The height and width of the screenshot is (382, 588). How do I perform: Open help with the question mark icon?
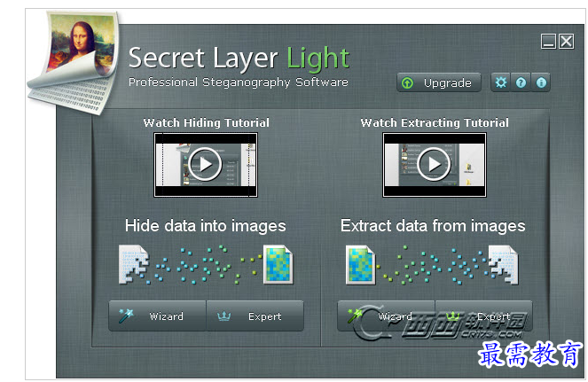click(521, 82)
